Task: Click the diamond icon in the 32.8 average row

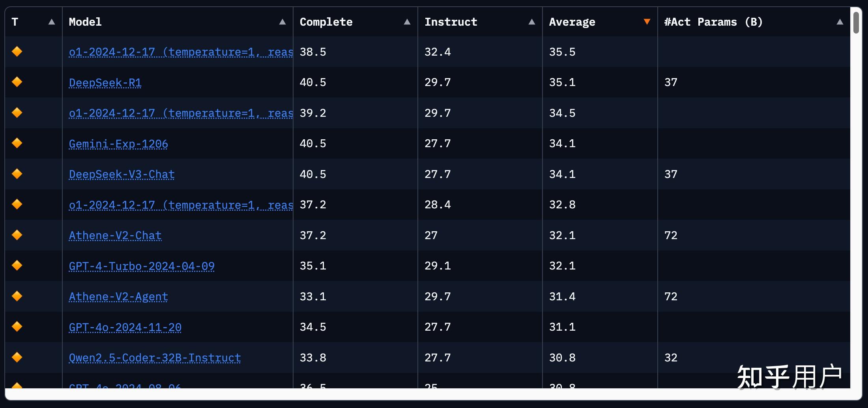Action: 17,204
